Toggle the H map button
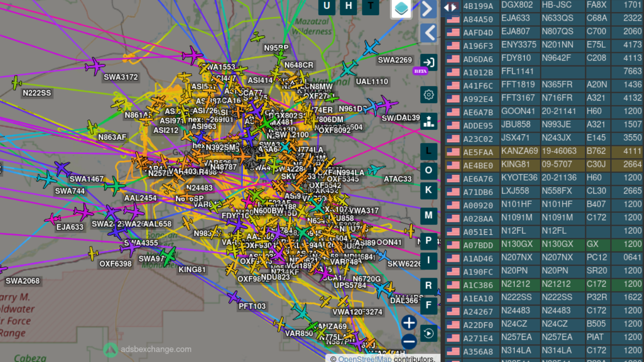 [x=349, y=6]
